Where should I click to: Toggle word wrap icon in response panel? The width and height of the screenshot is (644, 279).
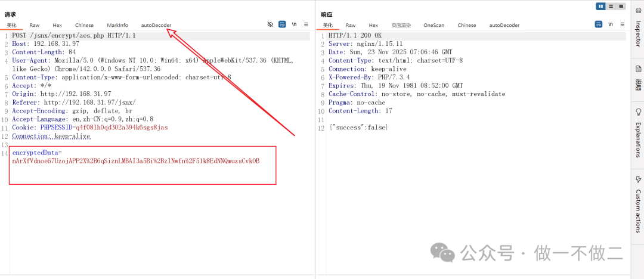tap(599, 24)
